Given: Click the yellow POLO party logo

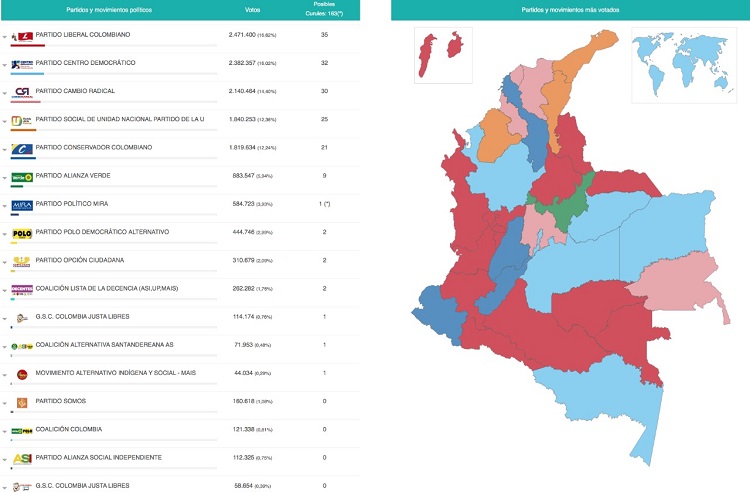Looking at the screenshot, I should tap(22, 234).
